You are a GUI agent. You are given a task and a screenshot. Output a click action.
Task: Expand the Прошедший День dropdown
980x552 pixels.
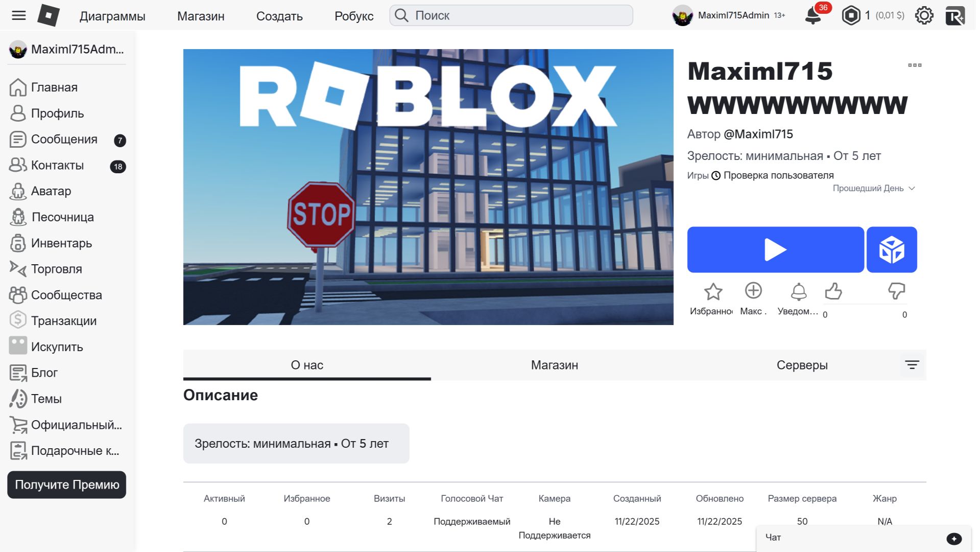tap(874, 189)
